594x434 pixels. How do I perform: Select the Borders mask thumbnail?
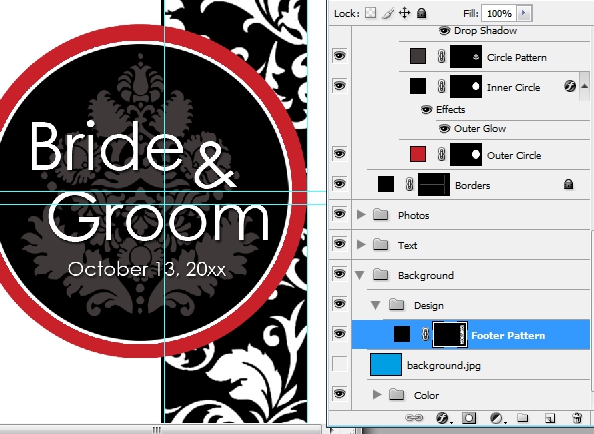point(434,184)
